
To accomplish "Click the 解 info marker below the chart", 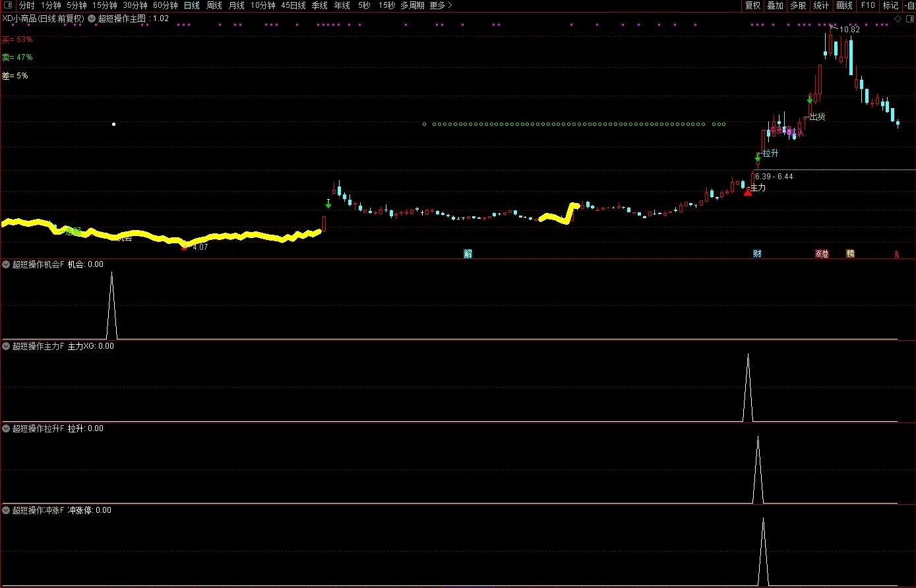I will (468, 254).
